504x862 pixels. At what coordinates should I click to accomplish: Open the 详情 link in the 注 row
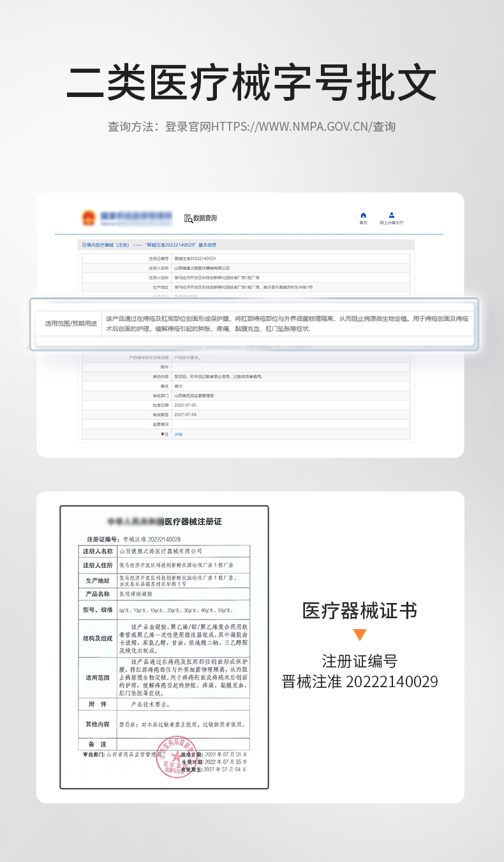click(179, 434)
